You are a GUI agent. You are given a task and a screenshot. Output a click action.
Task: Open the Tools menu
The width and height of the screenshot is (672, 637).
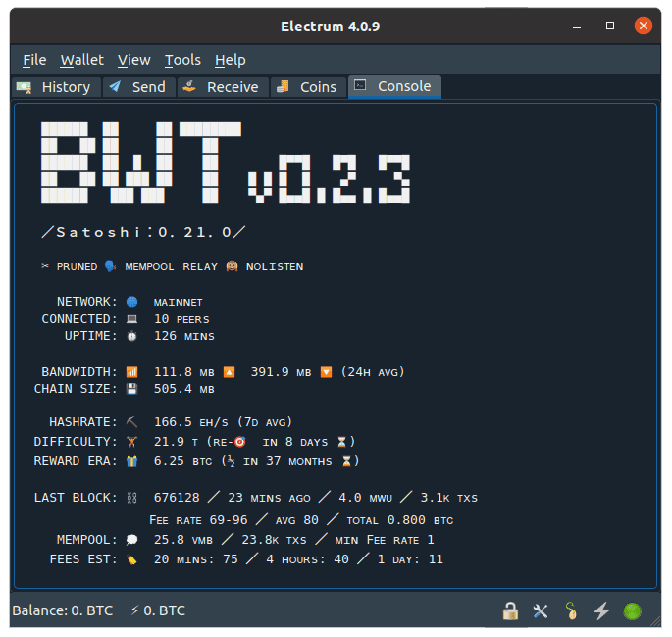(182, 60)
